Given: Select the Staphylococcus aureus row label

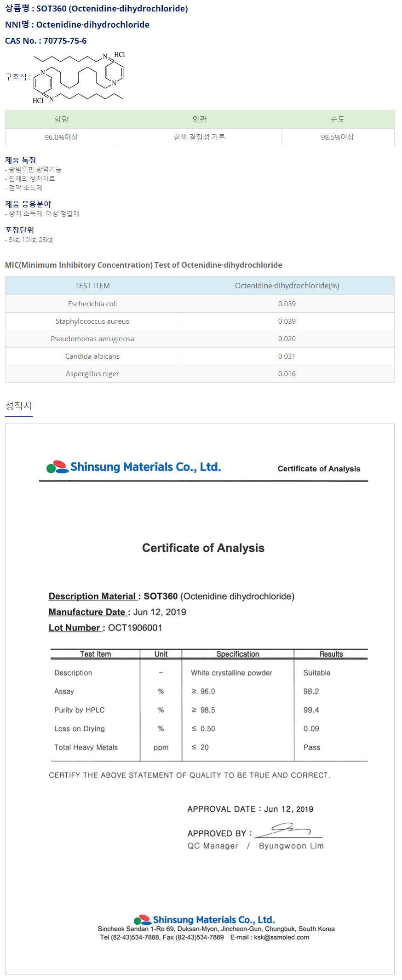Looking at the screenshot, I should (x=92, y=321).
